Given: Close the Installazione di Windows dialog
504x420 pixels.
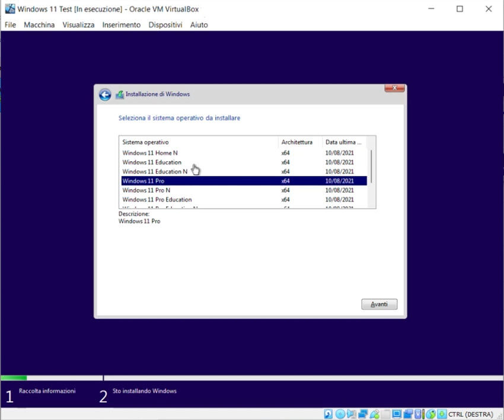Looking at the screenshot, I should click(394, 89).
